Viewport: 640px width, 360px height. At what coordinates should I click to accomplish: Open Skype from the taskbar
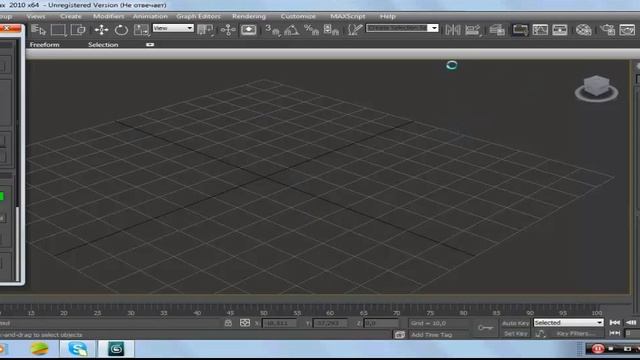(x=78, y=349)
